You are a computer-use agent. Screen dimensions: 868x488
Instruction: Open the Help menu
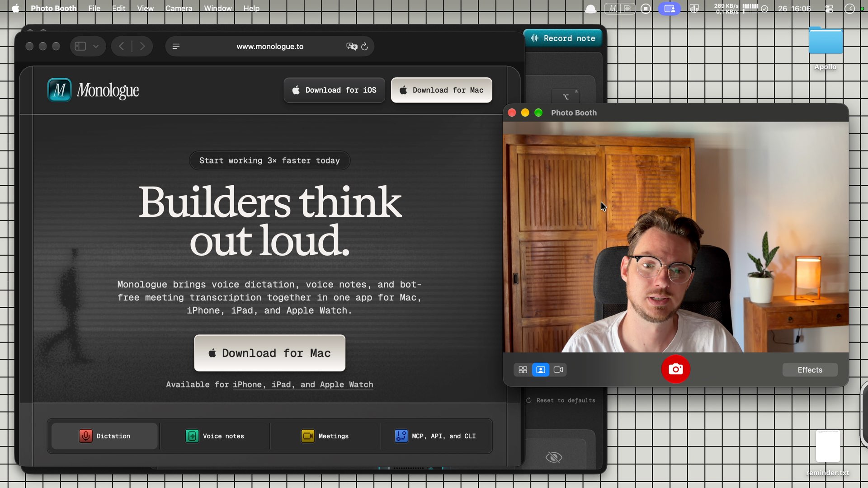(251, 8)
